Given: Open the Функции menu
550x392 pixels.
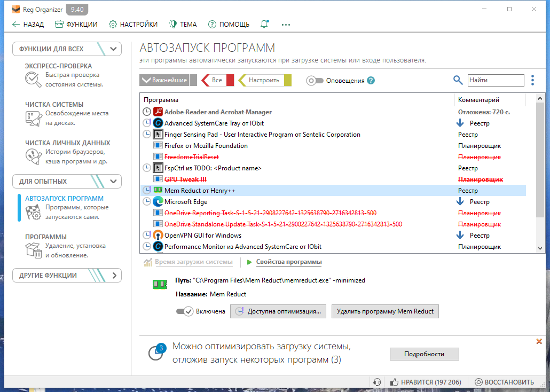Looking at the screenshot, I should tap(76, 24).
